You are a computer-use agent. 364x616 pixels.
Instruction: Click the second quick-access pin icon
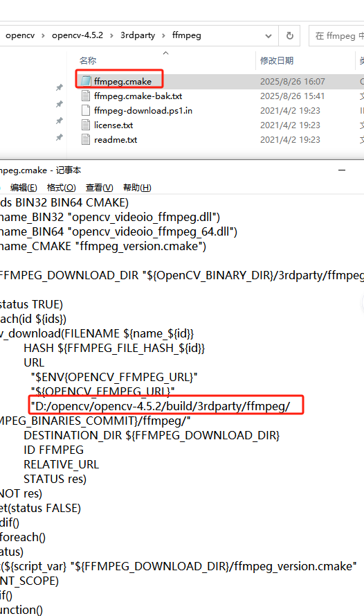tap(60, 104)
